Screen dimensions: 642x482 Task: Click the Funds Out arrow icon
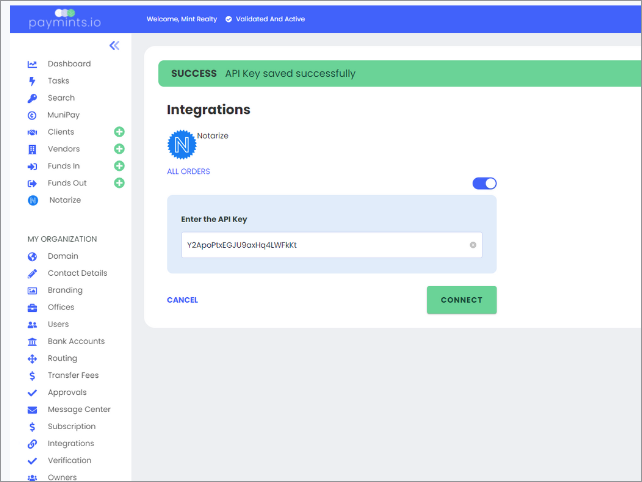pos(32,183)
